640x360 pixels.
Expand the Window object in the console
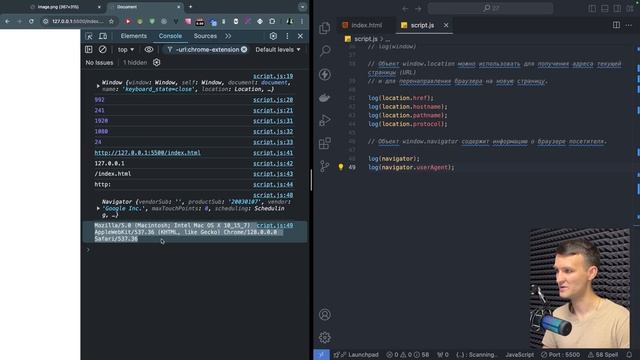tap(98, 86)
